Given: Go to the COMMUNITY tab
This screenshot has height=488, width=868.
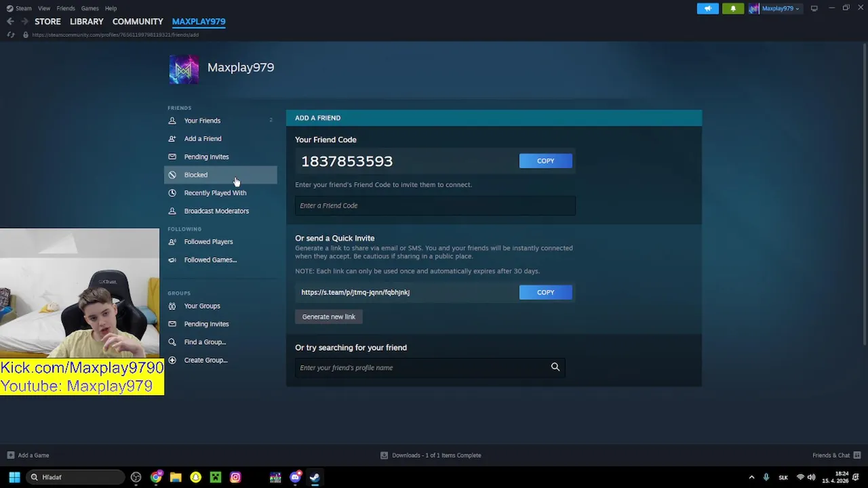Looking at the screenshot, I should pos(138,21).
